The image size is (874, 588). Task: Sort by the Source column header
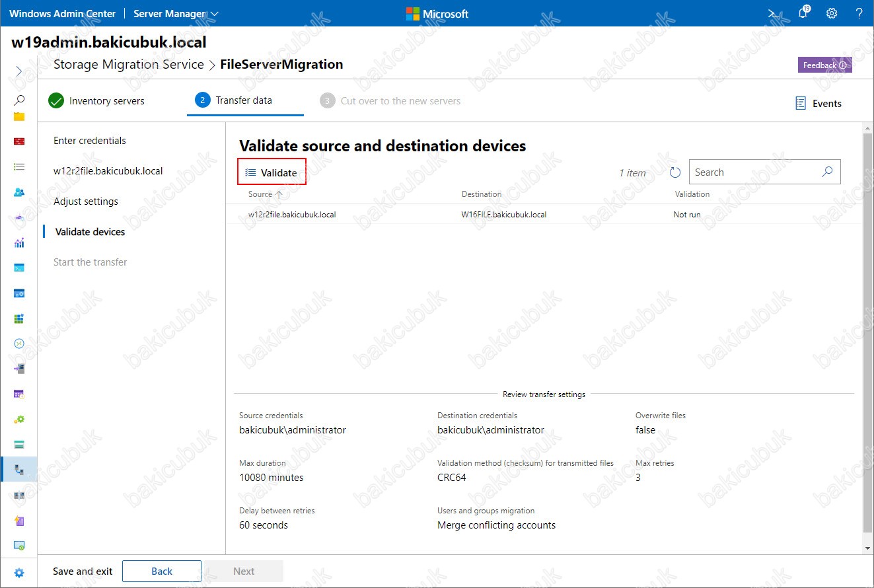click(265, 194)
